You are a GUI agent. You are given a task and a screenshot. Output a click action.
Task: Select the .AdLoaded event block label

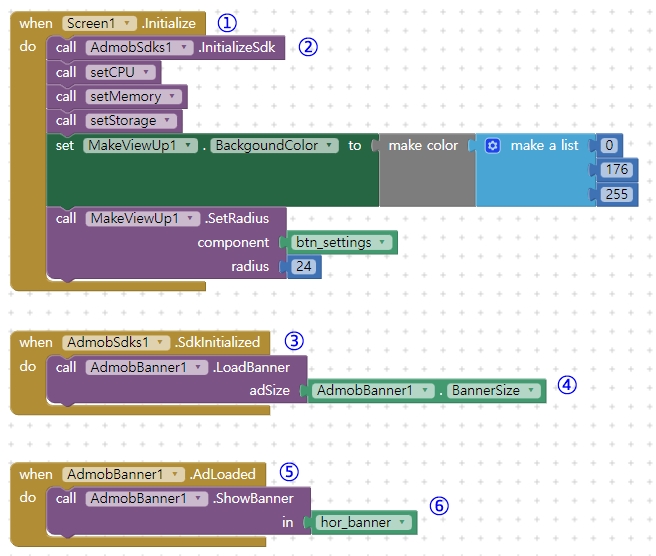coord(222,474)
